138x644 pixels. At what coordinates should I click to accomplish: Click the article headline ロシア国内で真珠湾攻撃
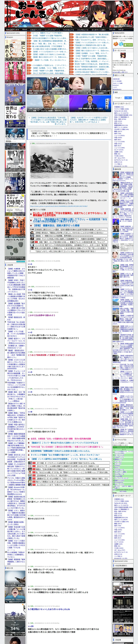(69, 134)
